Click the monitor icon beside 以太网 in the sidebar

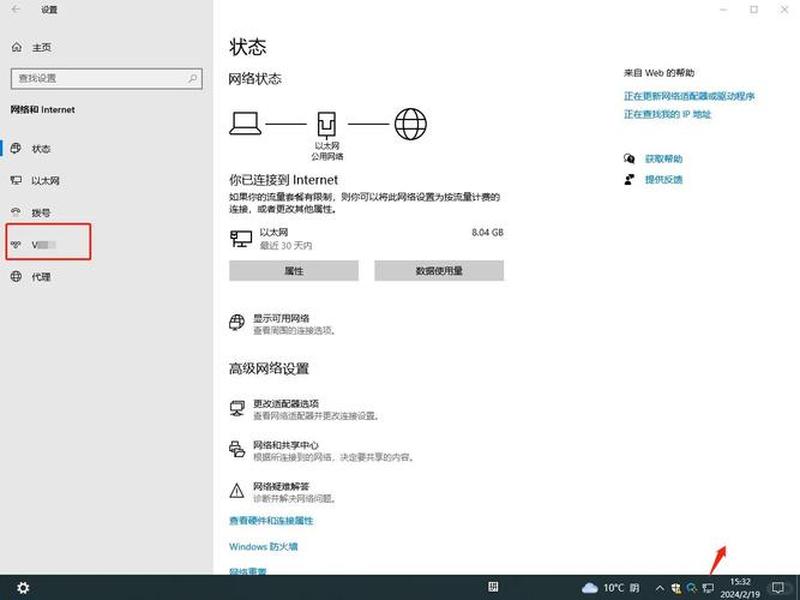(x=16, y=180)
